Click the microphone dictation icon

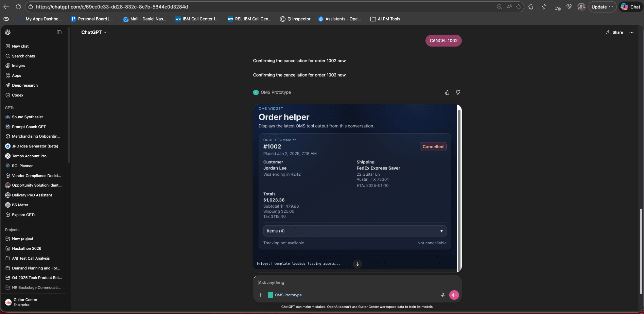(x=442, y=295)
